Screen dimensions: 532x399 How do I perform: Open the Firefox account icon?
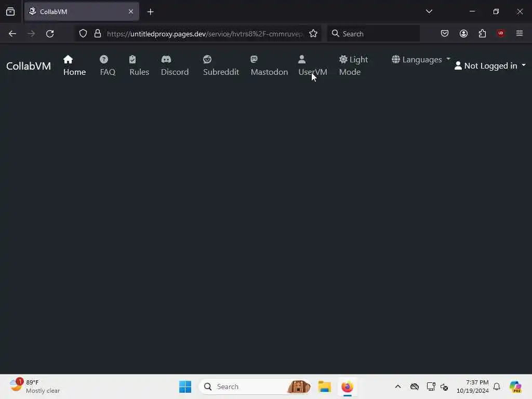[464, 34]
